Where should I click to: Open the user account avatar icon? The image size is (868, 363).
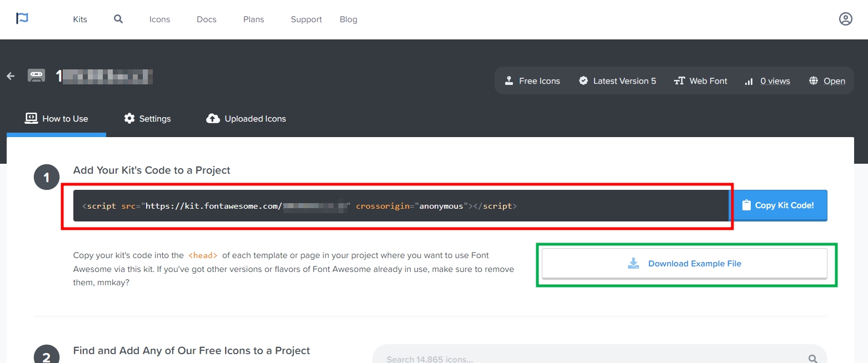click(845, 19)
